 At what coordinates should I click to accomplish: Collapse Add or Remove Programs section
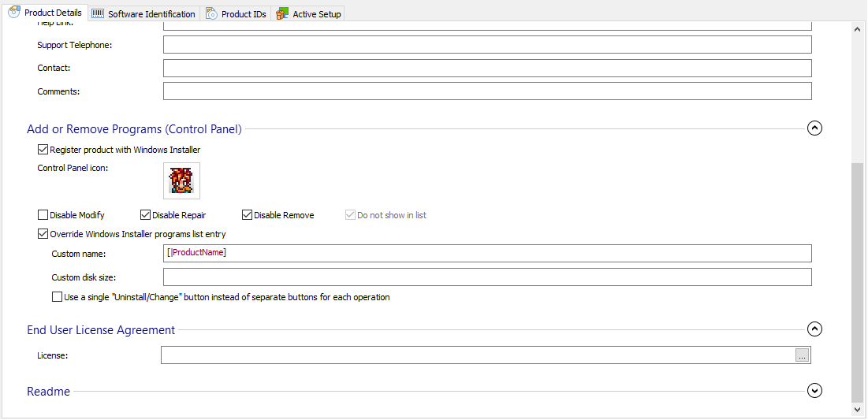pyautogui.click(x=815, y=128)
